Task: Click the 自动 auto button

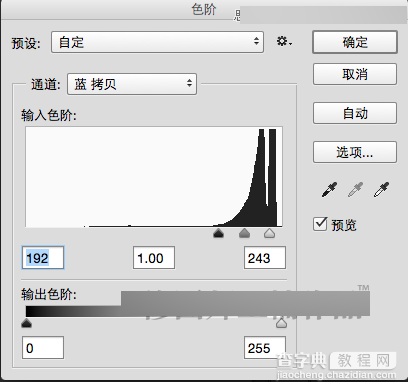Action: coord(355,113)
